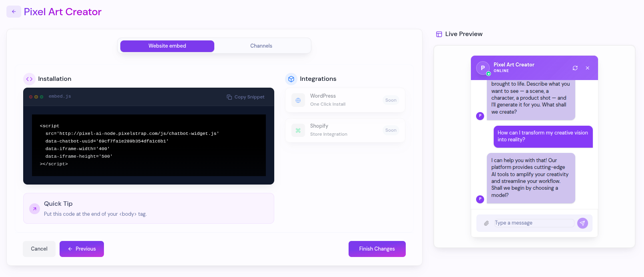Open the Channels tab
This screenshot has width=644, height=277.
click(x=261, y=46)
